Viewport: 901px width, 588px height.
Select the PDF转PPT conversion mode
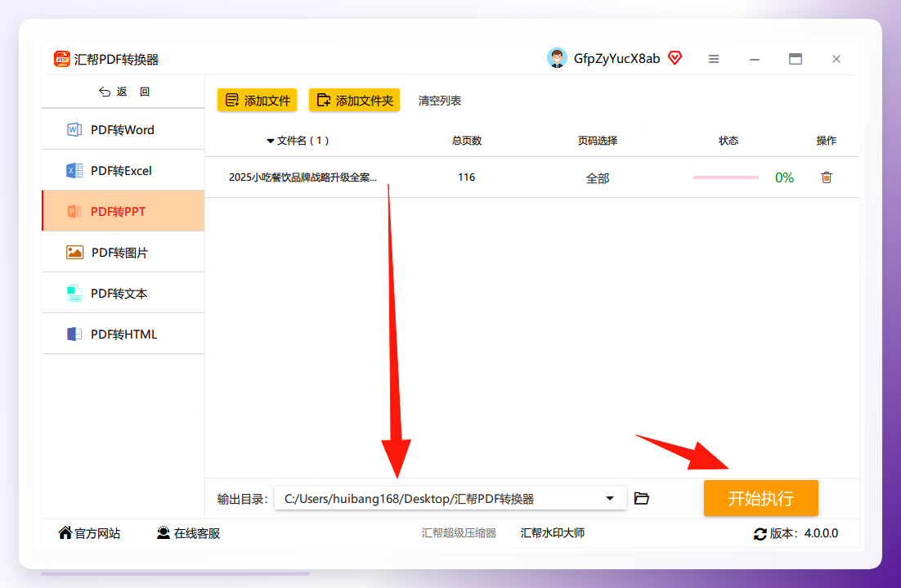[x=123, y=211]
